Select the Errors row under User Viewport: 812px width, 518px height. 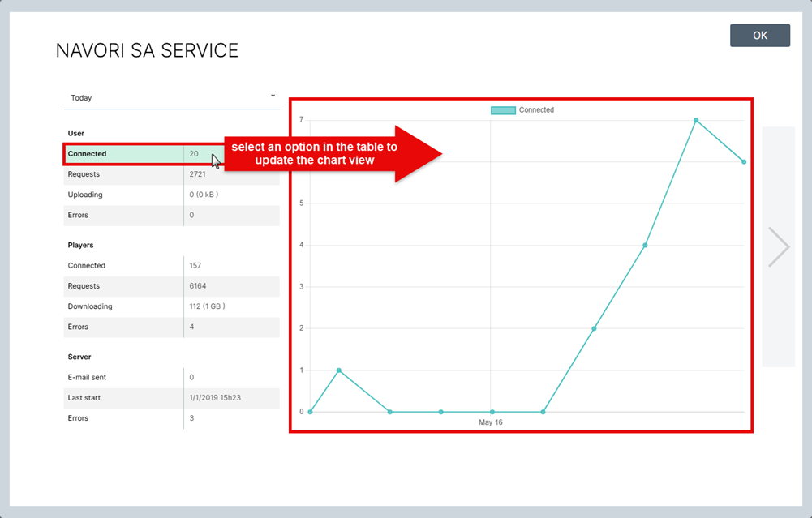(171, 216)
